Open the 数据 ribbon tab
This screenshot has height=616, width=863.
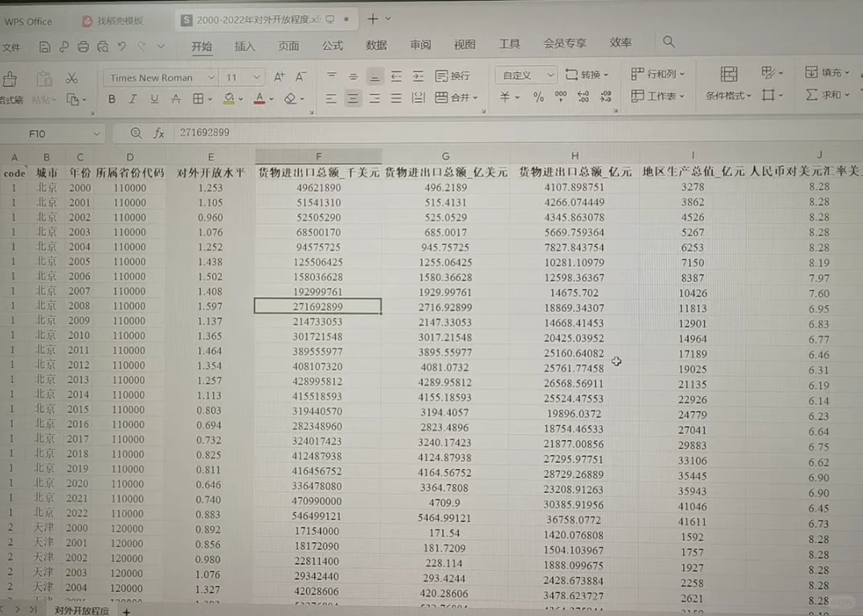click(x=377, y=45)
